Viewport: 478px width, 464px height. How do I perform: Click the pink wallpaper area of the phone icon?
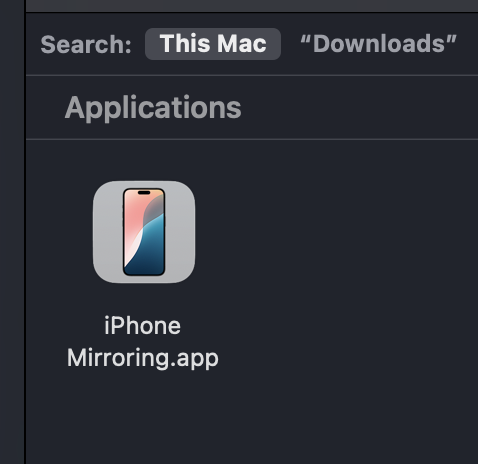coord(133,213)
